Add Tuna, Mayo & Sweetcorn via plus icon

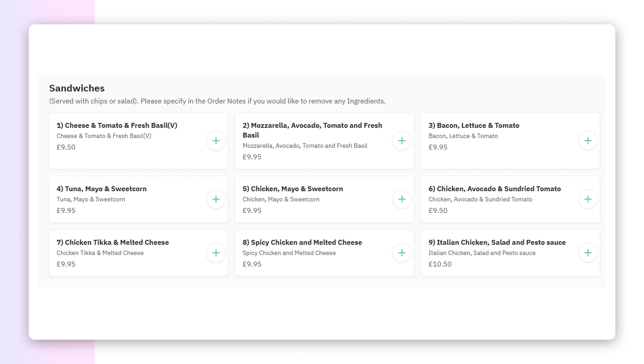click(x=216, y=199)
